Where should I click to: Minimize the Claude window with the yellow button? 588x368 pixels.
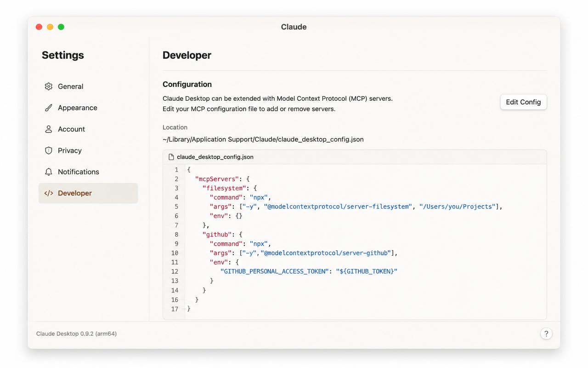(50, 27)
